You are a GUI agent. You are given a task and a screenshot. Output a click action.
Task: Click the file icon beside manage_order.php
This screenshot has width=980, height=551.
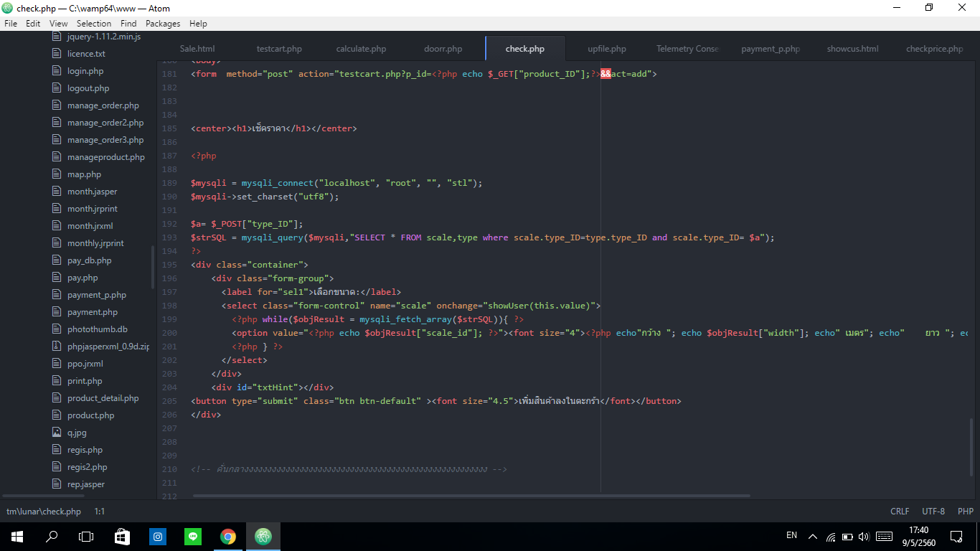coord(57,105)
